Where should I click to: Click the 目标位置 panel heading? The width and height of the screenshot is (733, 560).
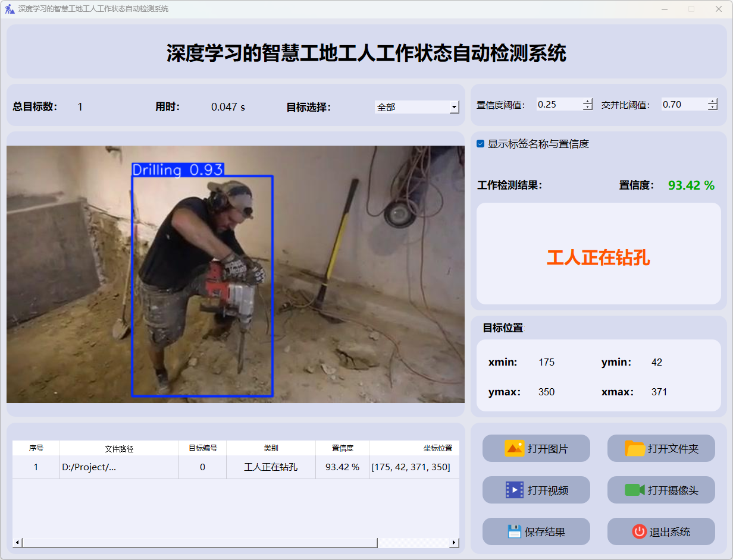coord(503,328)
